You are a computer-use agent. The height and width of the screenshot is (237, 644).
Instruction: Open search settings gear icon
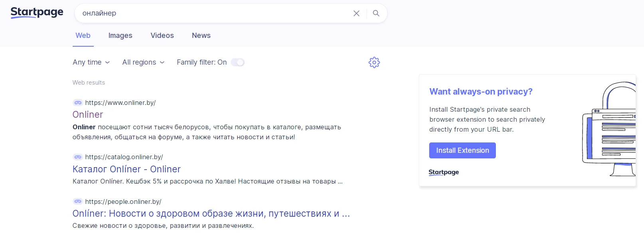(374, 62)
